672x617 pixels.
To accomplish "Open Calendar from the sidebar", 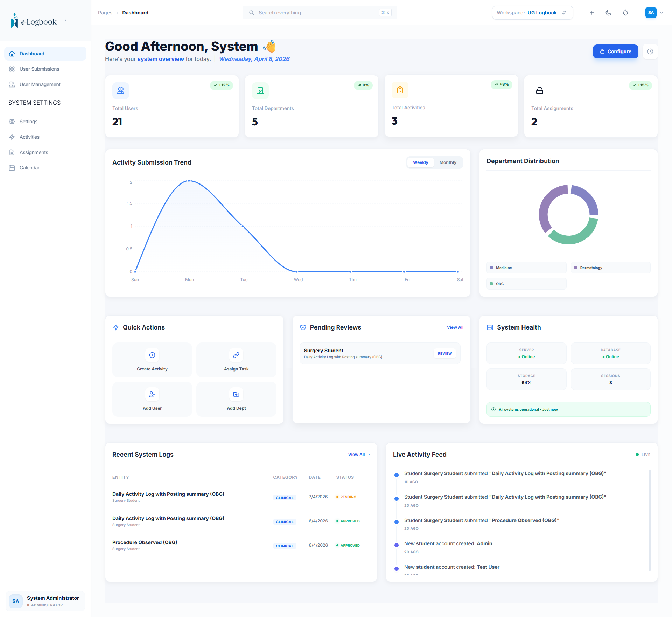I will (29, 168).
